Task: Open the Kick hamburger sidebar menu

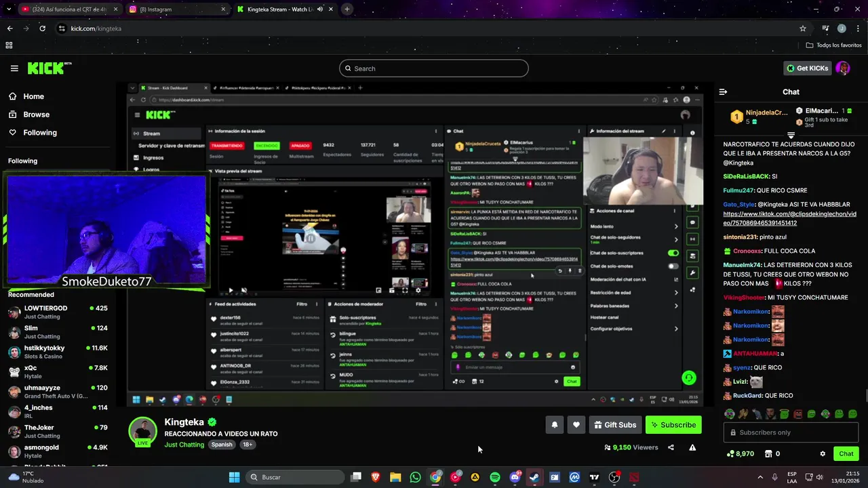Action: (14, 68)
